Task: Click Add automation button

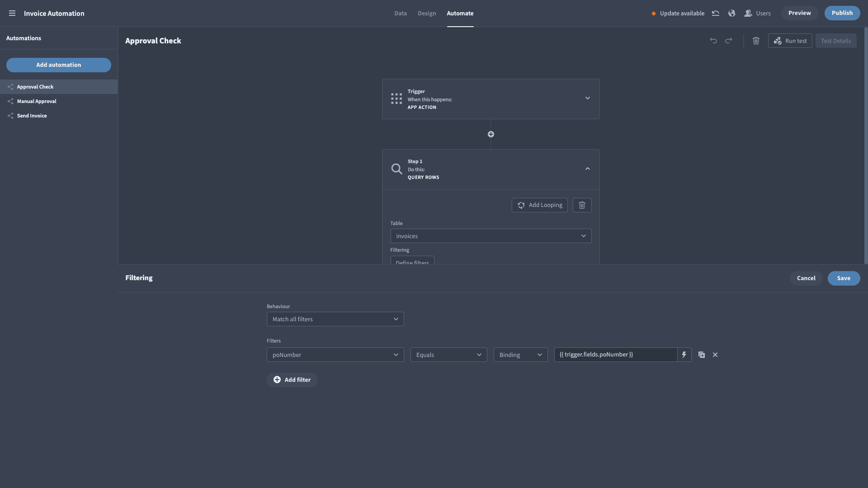Action: pyautogui.click(x=59, y=65)
